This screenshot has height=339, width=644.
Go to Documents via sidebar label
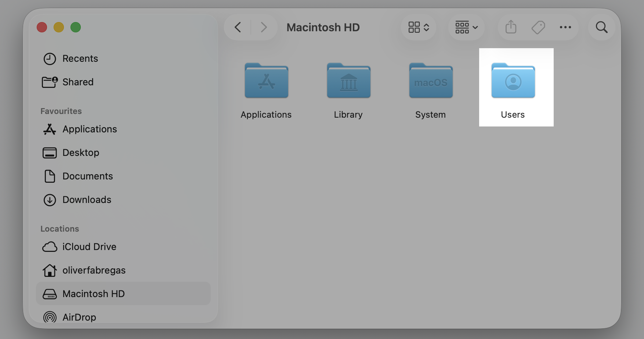[88, 176]
